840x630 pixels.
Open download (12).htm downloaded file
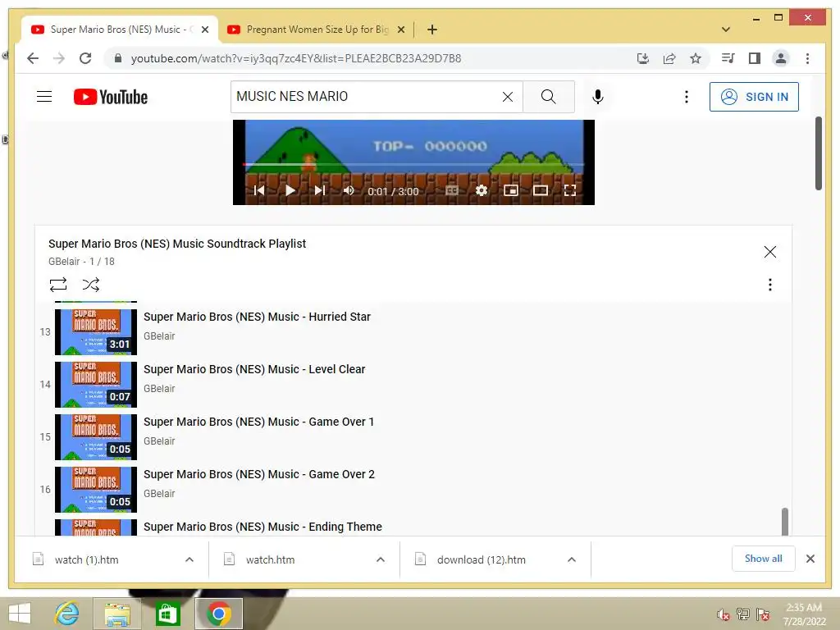coord(481,559)
